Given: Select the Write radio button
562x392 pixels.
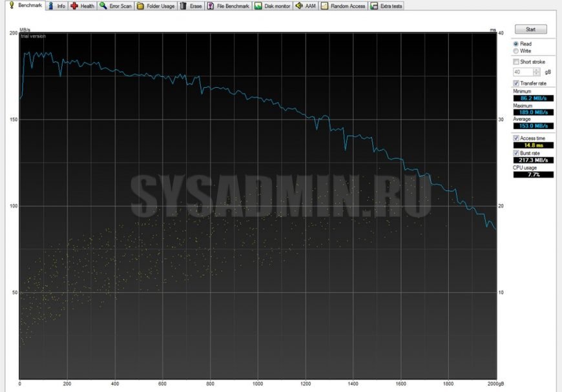Looking at the screenshot, I should pos(515,50).
